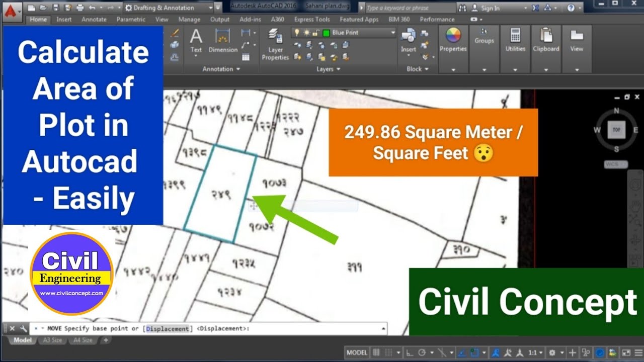The width and height of the screenshot is (644, 362).
Task: Toggle the layer lock padlock icon
Action: [x=315, y=33]
